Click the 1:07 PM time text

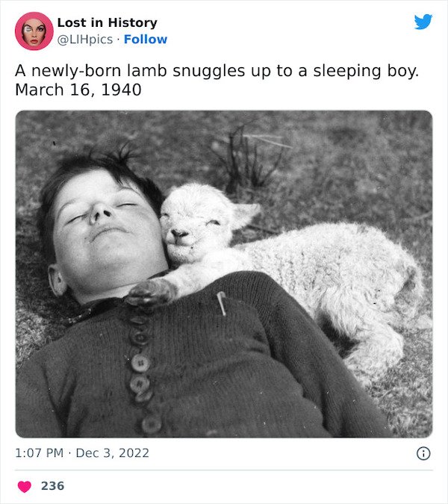tap(40, 453)
